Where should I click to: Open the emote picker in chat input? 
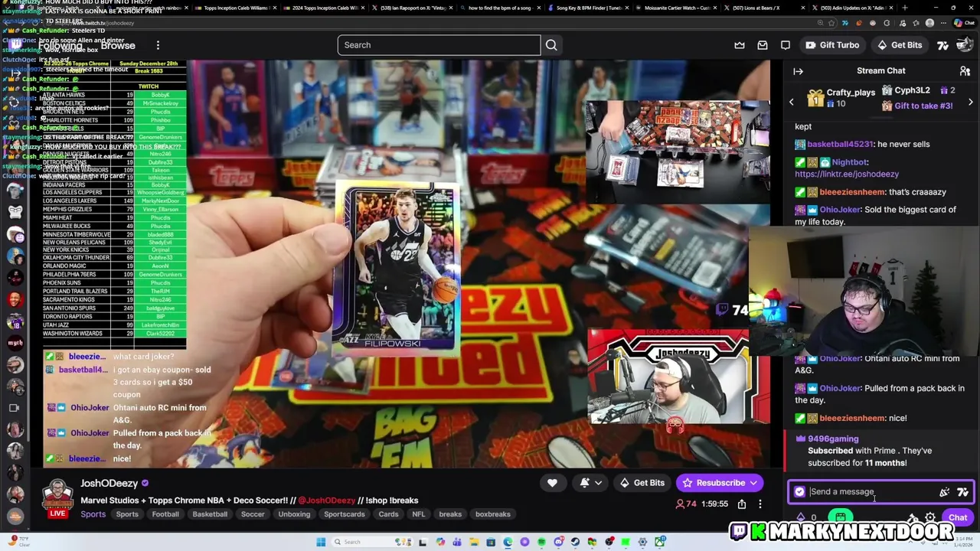click(x=945, y=492)
